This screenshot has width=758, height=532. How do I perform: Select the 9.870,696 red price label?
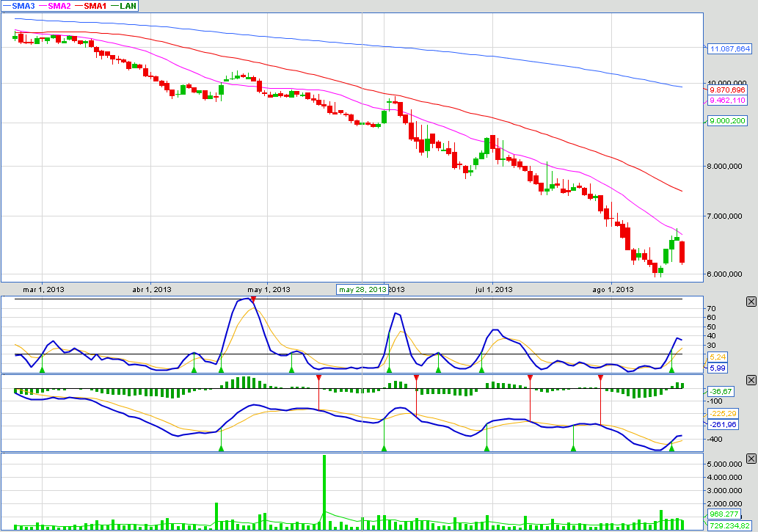point(727,90)
